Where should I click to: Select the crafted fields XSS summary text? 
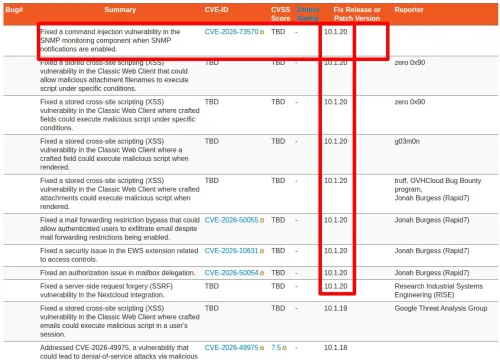pyautogui.click(x=120, y=115)
